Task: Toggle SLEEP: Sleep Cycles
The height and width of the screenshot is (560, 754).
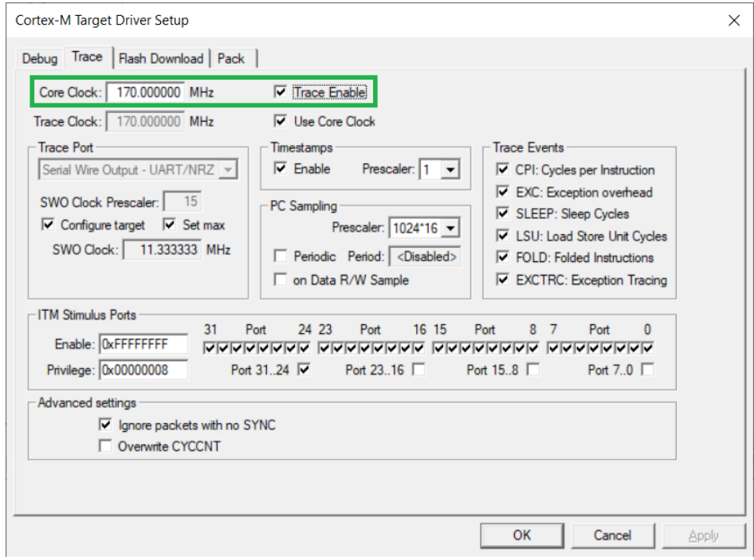Action: pos(502,213)
